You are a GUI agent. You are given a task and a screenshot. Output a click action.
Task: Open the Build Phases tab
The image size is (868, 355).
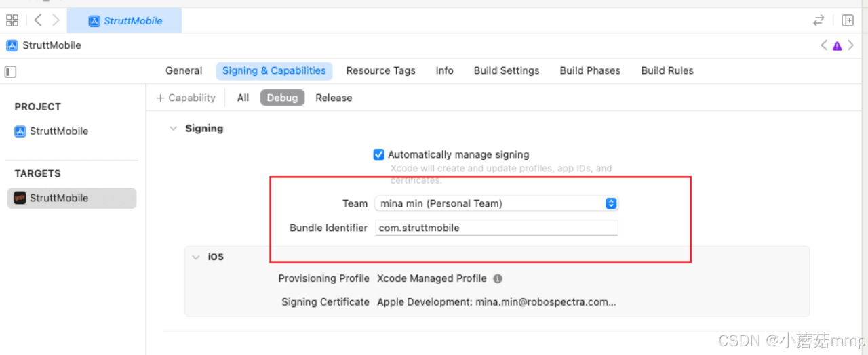point(590,70)
